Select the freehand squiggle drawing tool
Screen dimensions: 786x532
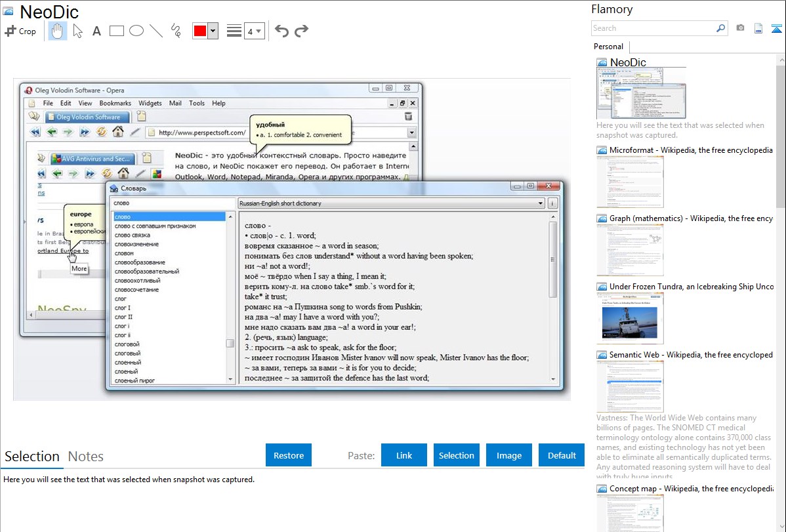(176, 31)
